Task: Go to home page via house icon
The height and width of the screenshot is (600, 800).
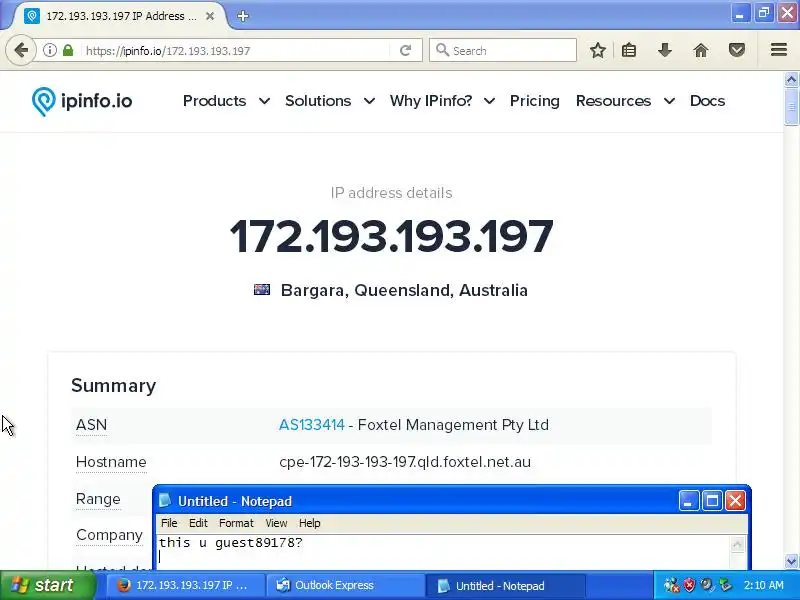Action: point(701,50)
